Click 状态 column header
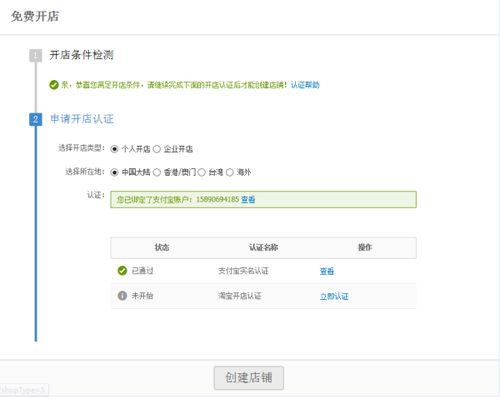The height and width of the screenshot is (399, 500). pos(162,247)
